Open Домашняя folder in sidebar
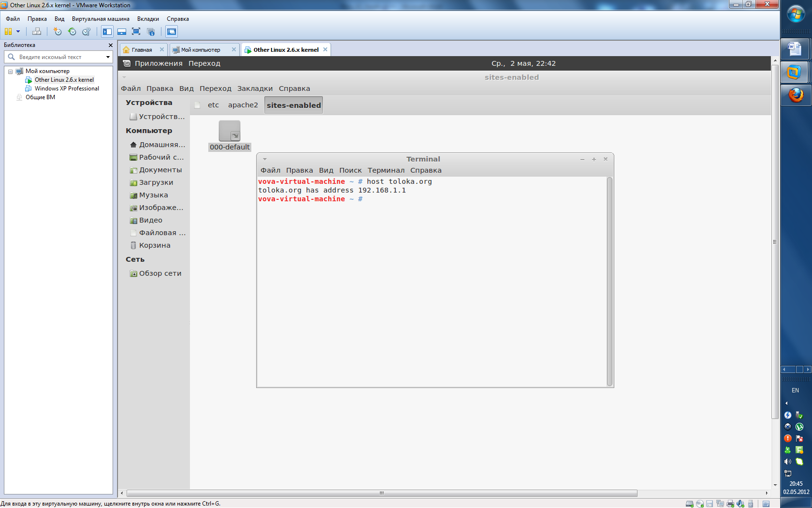The height and width of the screenshot is (508, 812). [x=157, y=145]
